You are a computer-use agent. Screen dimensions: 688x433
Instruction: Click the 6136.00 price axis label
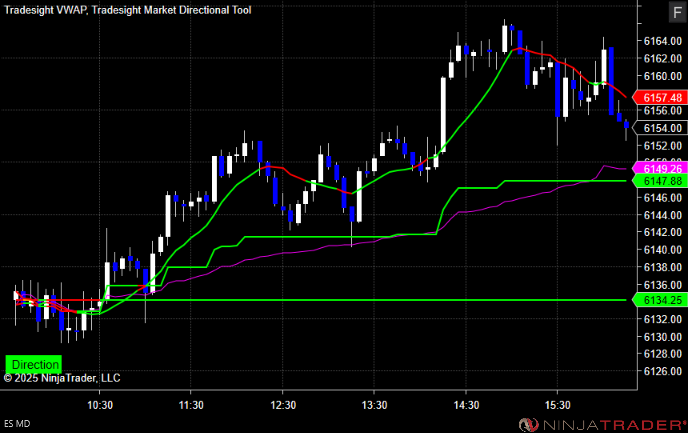[x=663, y=285]
